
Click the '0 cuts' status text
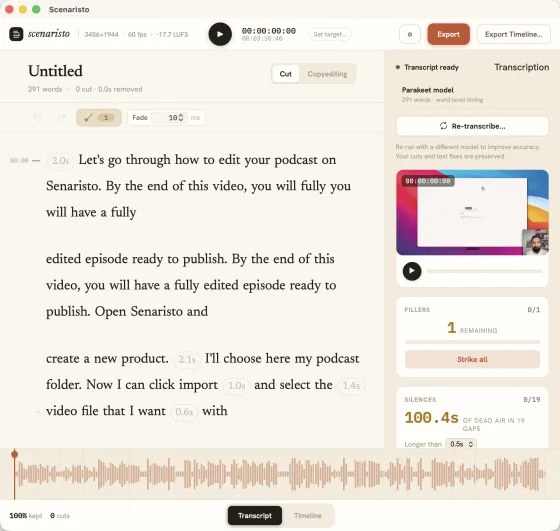coord(60,516)
